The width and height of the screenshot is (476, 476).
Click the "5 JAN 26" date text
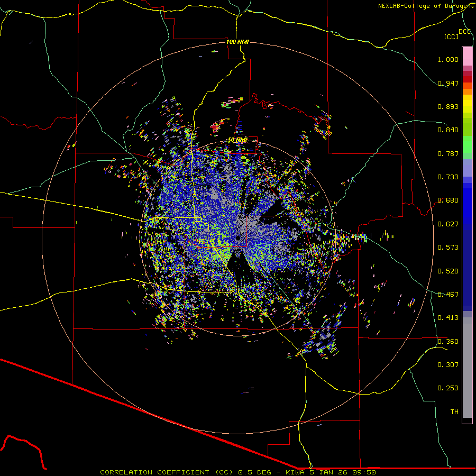[329, 472]
